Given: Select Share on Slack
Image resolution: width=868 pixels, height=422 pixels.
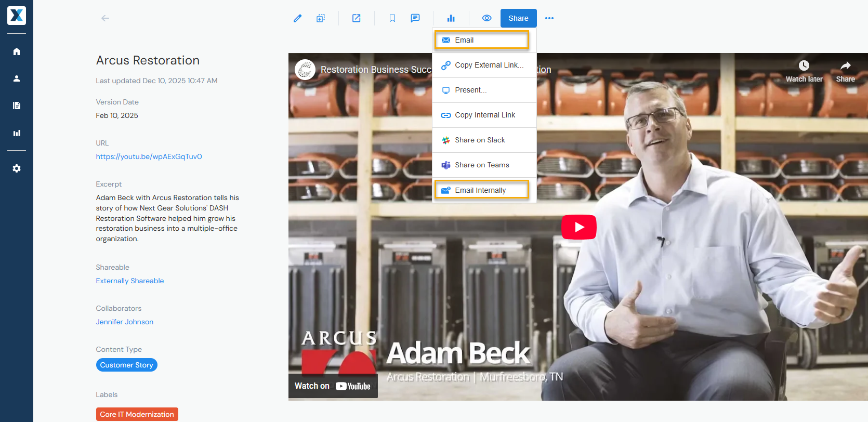Looking at the screenshot, I should click(484, 140).
